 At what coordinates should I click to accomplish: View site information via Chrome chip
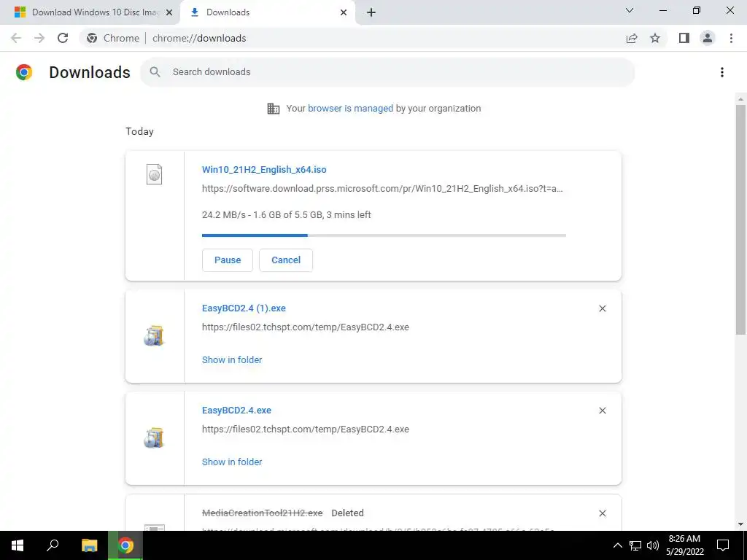pos(113,38)
